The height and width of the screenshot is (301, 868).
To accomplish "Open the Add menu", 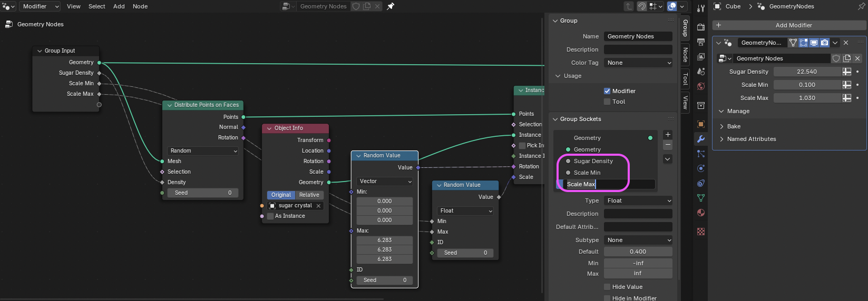I will [x=119, y=6].
